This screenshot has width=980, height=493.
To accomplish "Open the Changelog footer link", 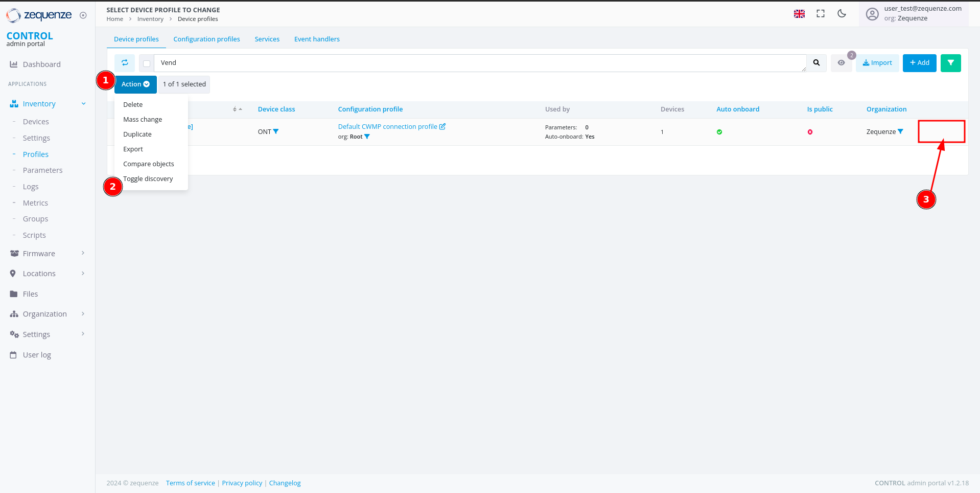I will 285,483.
